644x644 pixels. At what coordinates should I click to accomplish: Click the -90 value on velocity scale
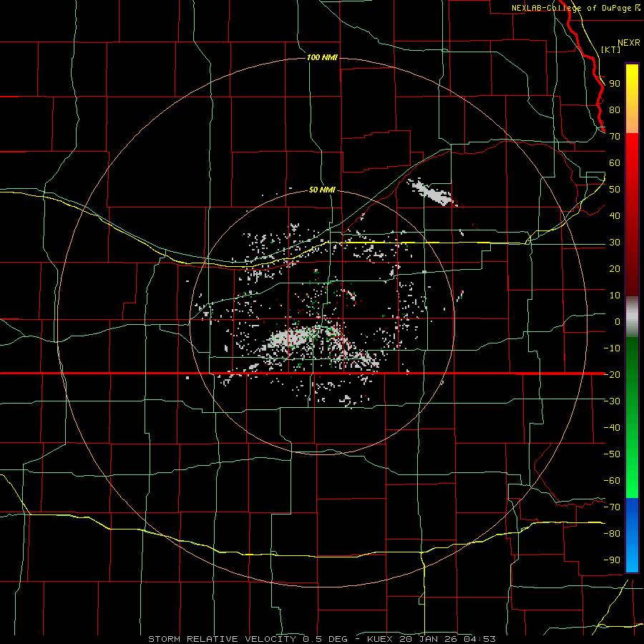(612, 560)
